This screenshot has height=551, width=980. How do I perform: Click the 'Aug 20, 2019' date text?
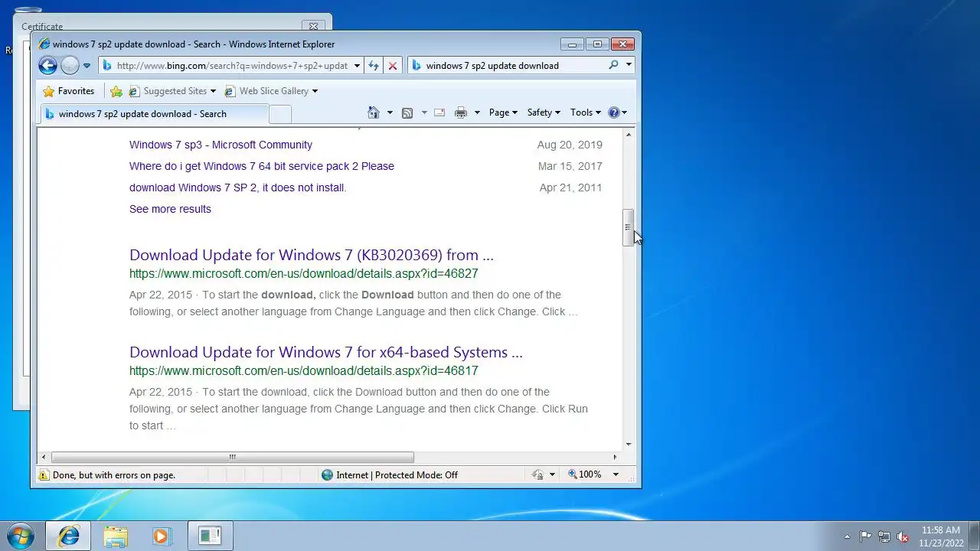[570, 145]
